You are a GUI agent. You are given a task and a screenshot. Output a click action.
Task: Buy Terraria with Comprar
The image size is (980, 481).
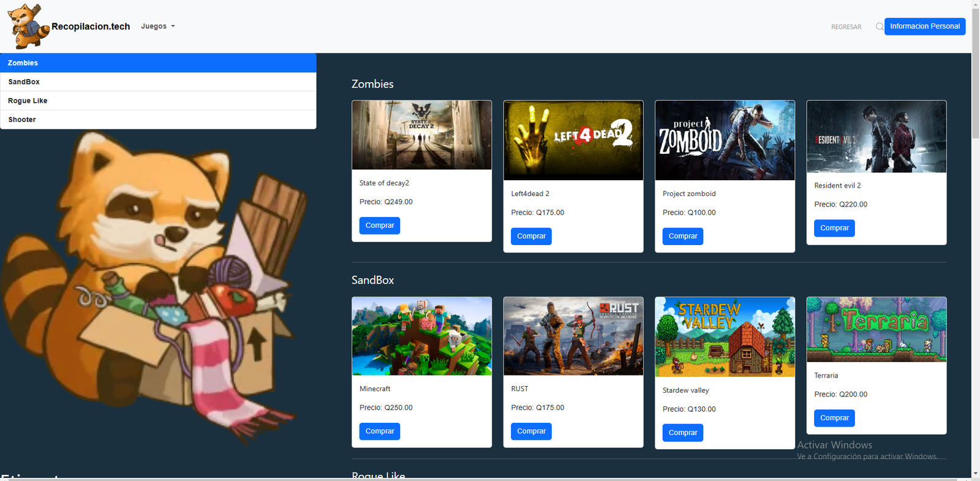(834, 418)
